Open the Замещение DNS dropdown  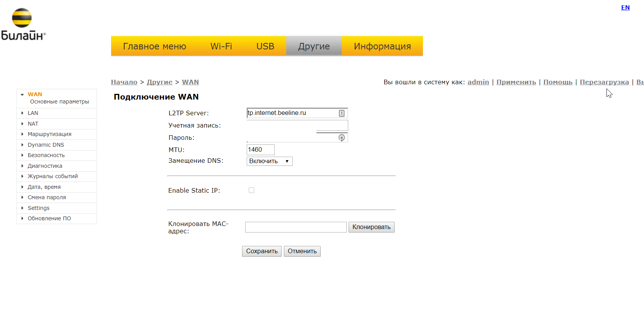(x=270, y=161)
